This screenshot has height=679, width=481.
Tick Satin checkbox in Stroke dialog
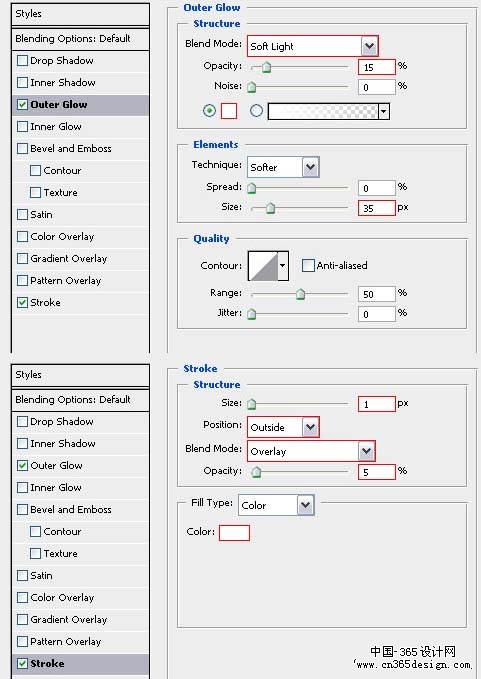[23, 576]
